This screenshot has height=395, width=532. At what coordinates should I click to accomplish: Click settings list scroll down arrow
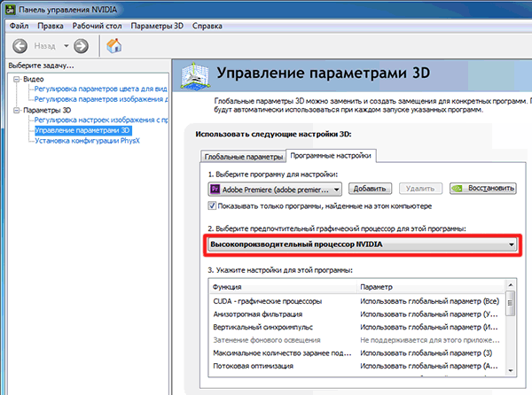[511, 371]
